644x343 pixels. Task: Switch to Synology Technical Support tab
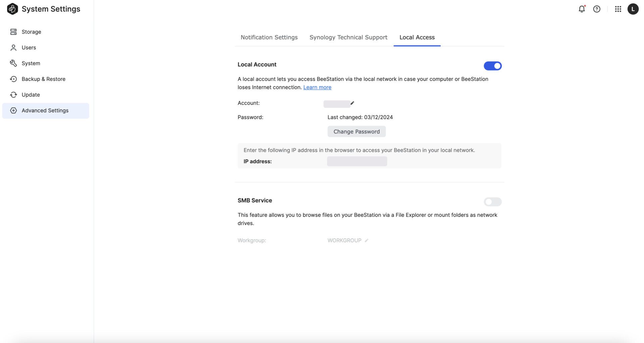[x=348, y=37]
